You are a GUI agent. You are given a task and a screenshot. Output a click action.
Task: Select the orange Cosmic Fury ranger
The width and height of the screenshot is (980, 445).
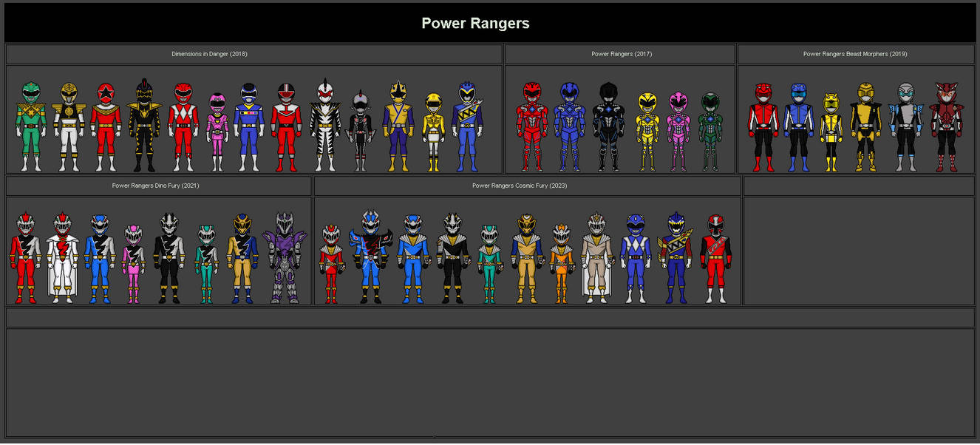562,264
